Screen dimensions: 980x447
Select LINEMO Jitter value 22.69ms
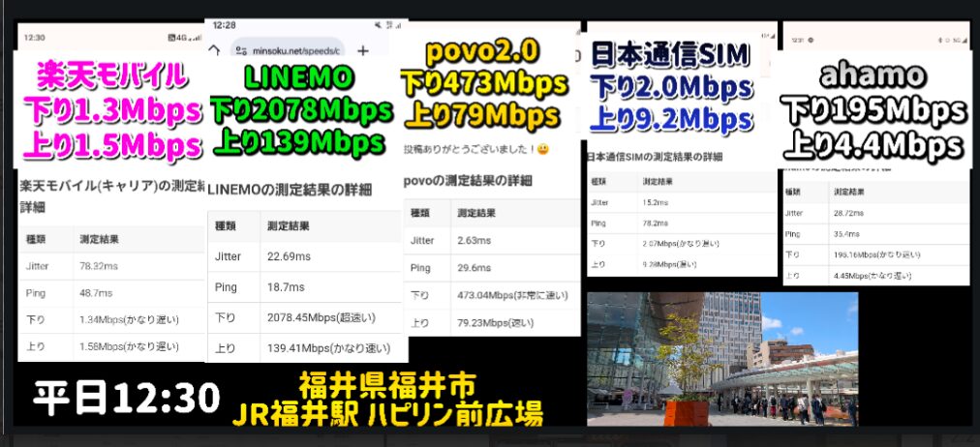[x=289, y=256]
